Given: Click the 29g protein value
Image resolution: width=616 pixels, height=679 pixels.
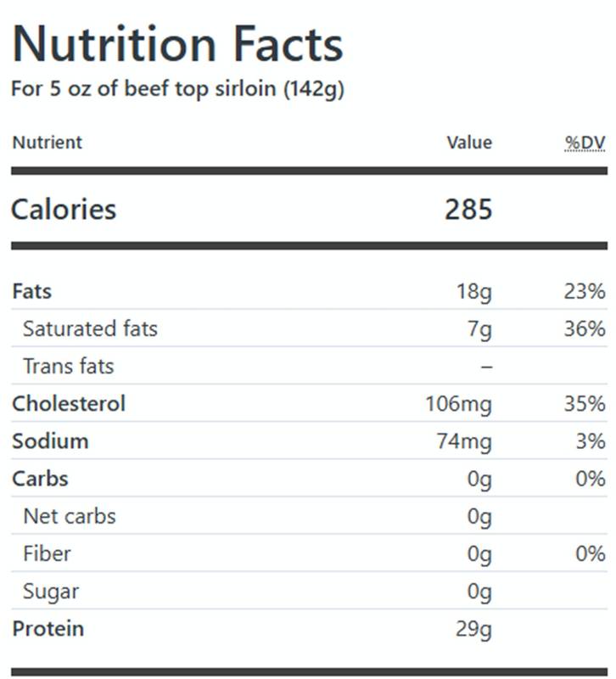Looking at the screenshot, I should [474, 629].
